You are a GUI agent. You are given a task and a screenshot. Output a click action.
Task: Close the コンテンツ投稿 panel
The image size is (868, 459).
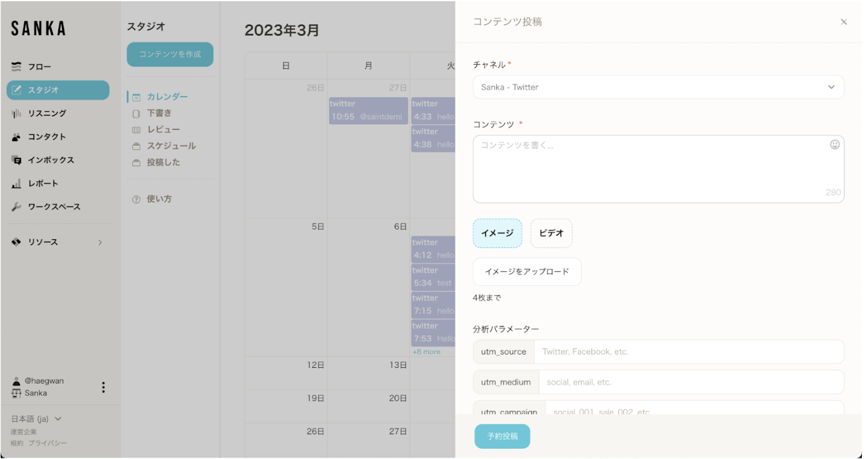pyautogui.click(x=843, y=22)
